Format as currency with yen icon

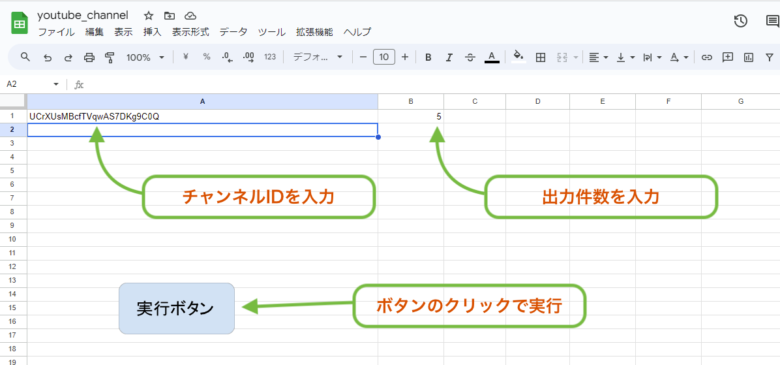(x=186, y=57)
